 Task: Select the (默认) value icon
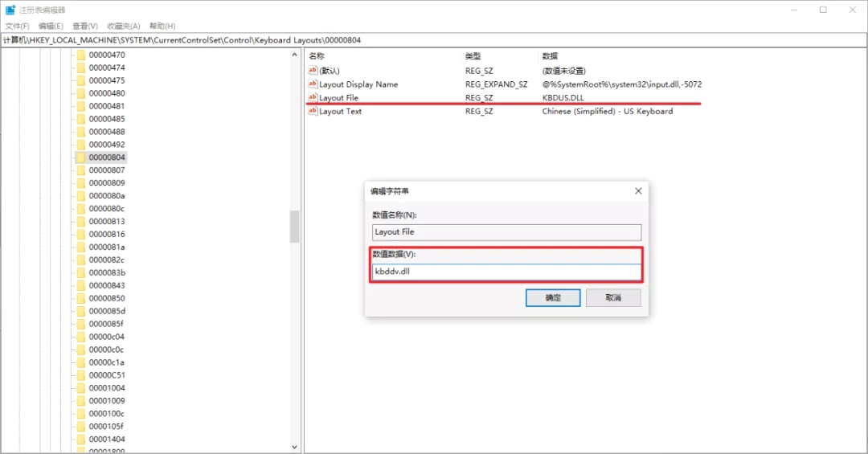click(313, 71)
